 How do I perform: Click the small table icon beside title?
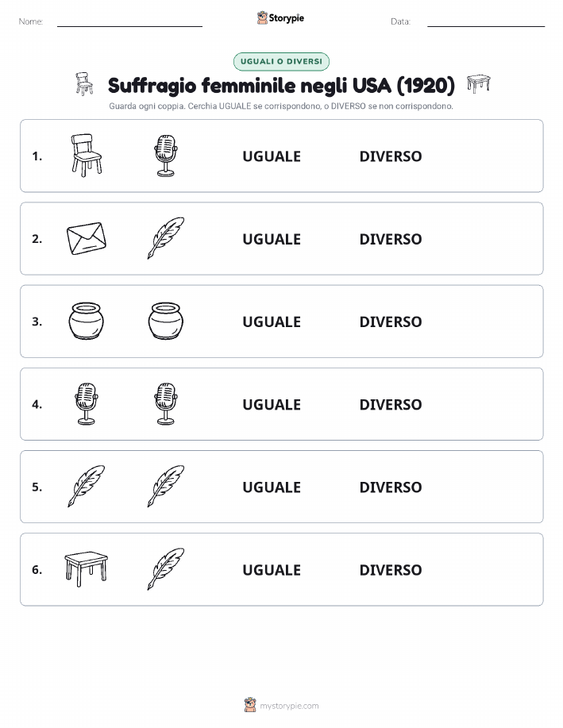(479, 83)
